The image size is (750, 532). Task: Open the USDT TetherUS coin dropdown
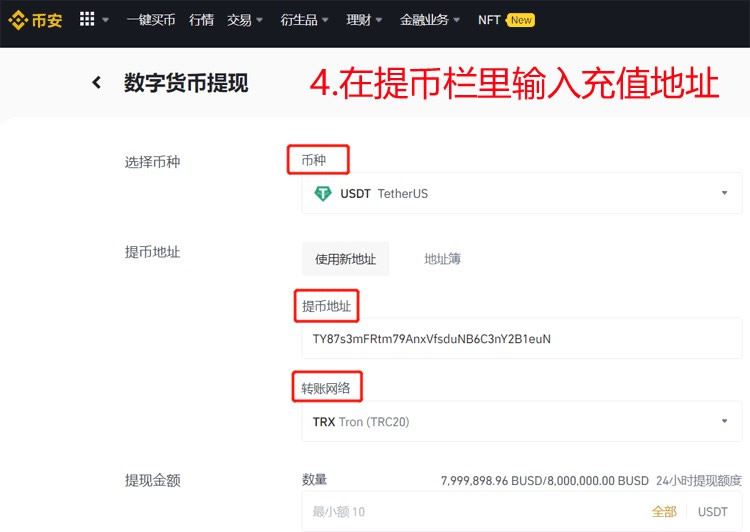(521, 193)
